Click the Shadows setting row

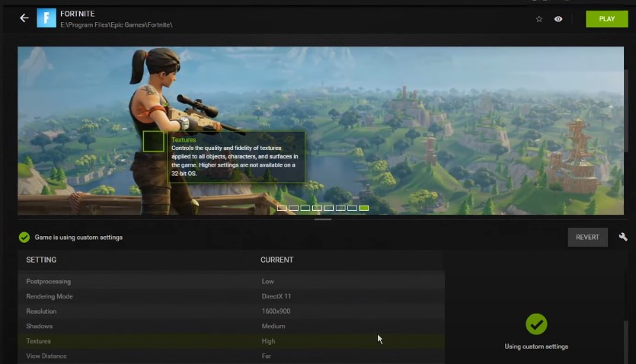pyautogui.click(x=232, y=326)
